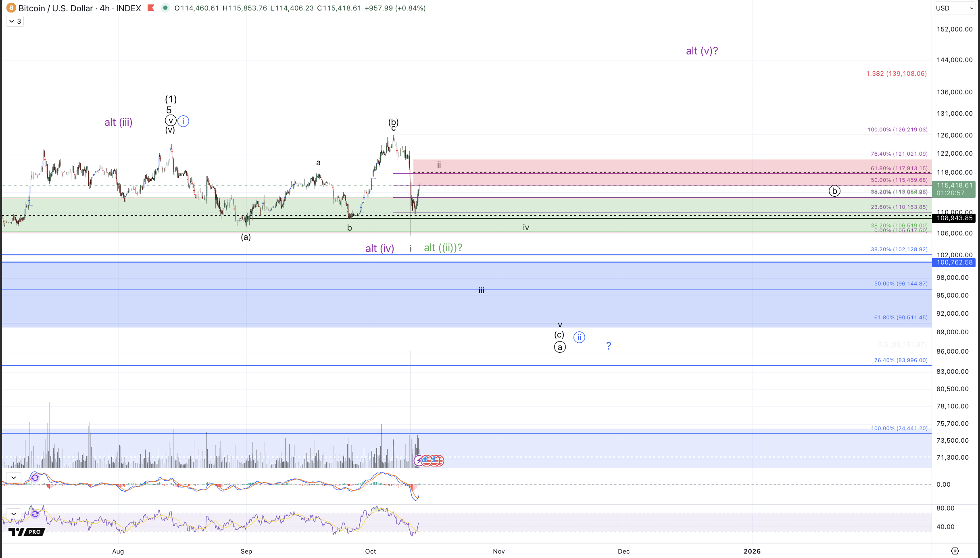
Task: Select the 'alt (v)?' text annotation
Action: [702, 51]
